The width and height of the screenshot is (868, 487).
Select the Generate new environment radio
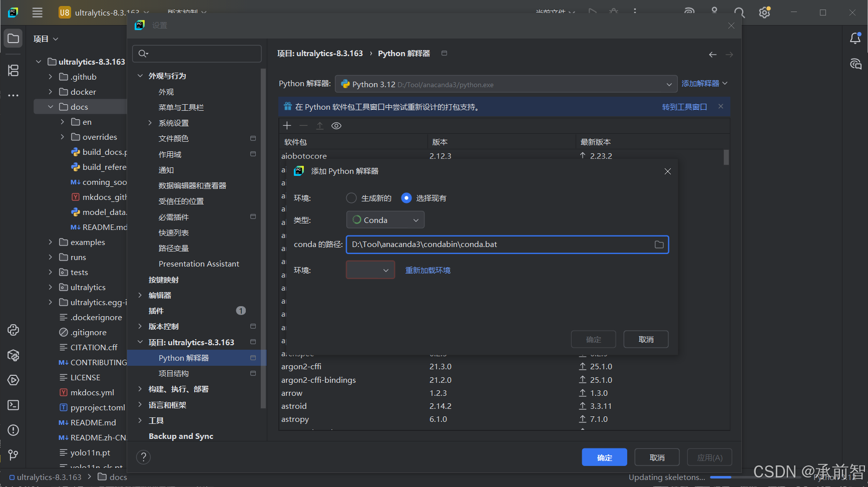tap(351, 198)
